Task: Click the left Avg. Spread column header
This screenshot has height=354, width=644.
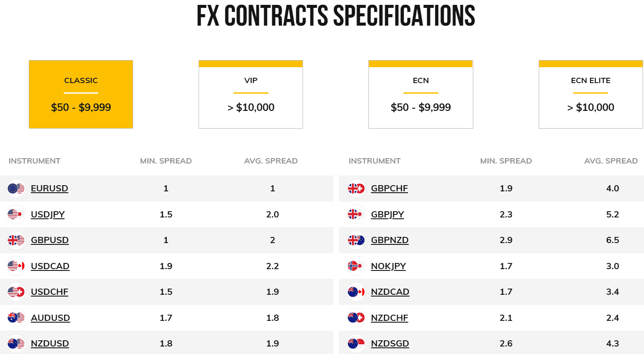Action: [271, 161]
